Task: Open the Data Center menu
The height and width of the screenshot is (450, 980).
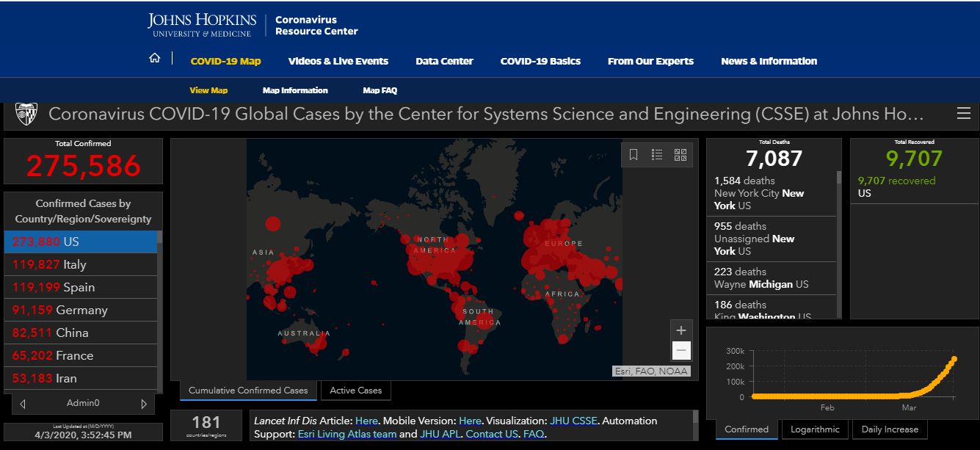Action: click(x=444, y=61)
